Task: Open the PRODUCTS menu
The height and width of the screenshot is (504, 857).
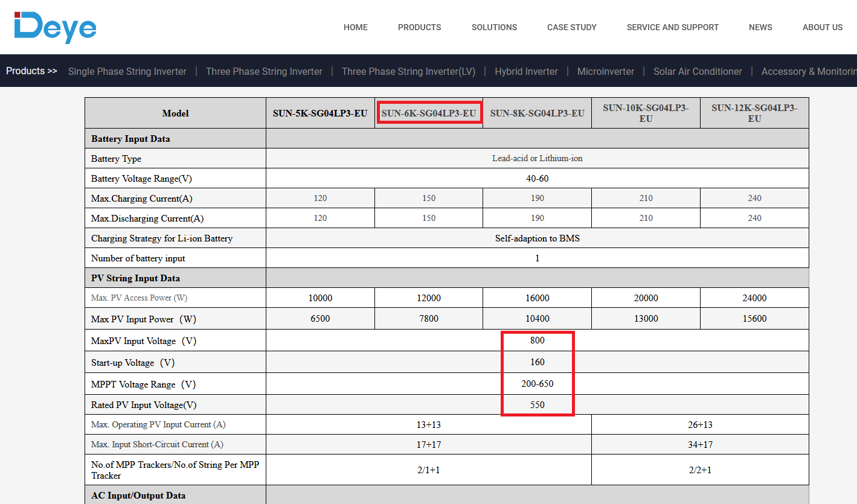Action: coord(420,27)
